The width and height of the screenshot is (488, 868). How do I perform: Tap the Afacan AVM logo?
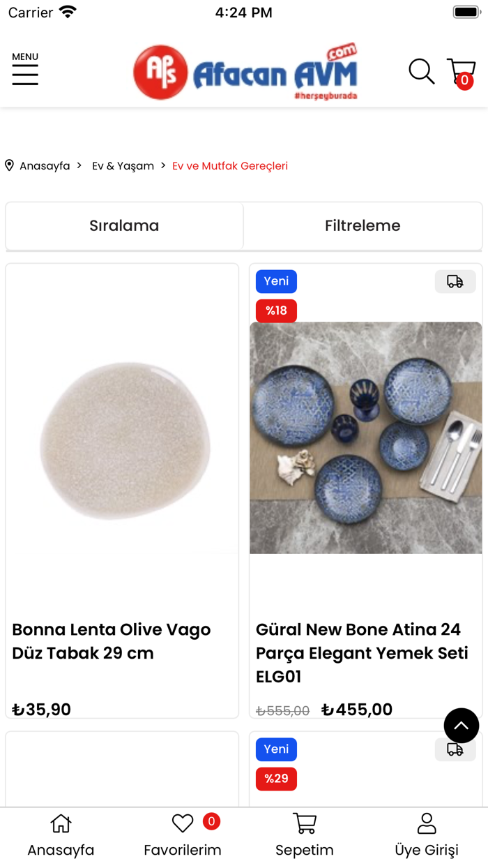pos(245,73)
